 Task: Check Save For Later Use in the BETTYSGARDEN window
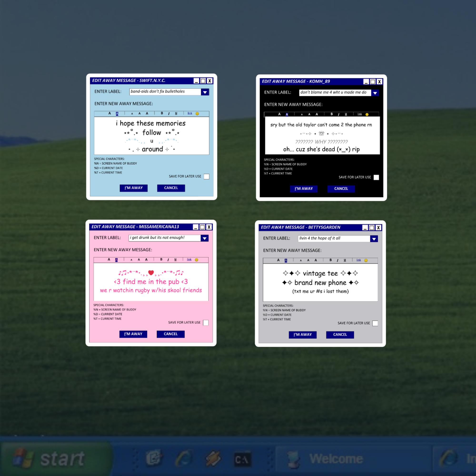(x=375, y=323)
